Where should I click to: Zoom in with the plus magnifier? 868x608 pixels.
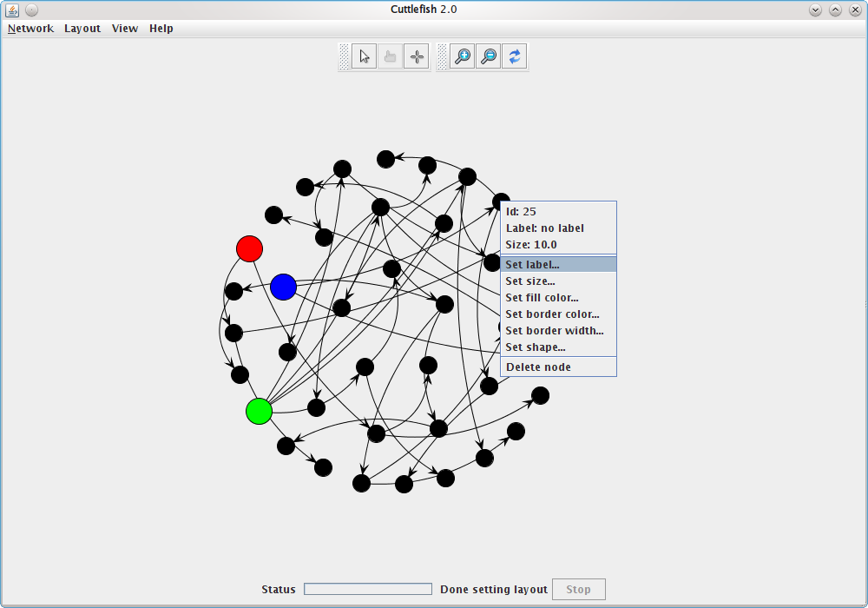(x=463, y=56)
